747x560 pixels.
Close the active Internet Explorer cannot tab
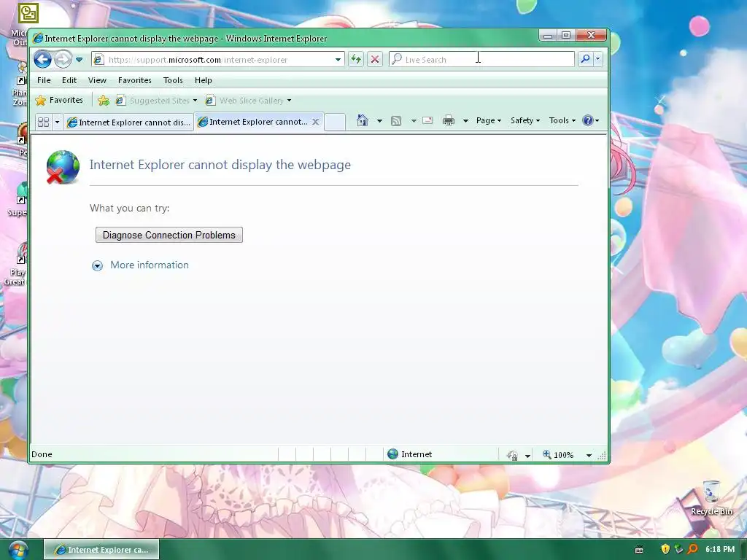[315, 122]
